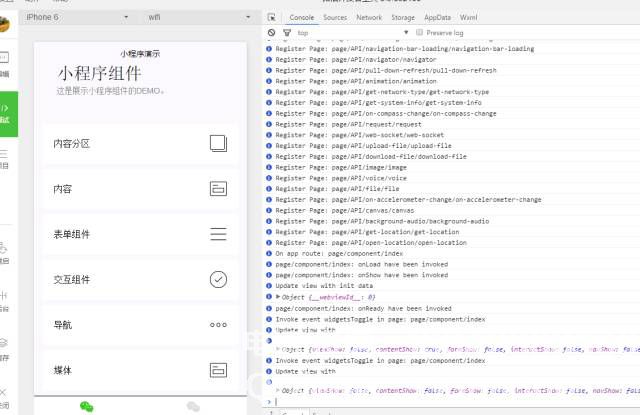Tap the checkmark circle icon beside 交互组件

point(218,280)
